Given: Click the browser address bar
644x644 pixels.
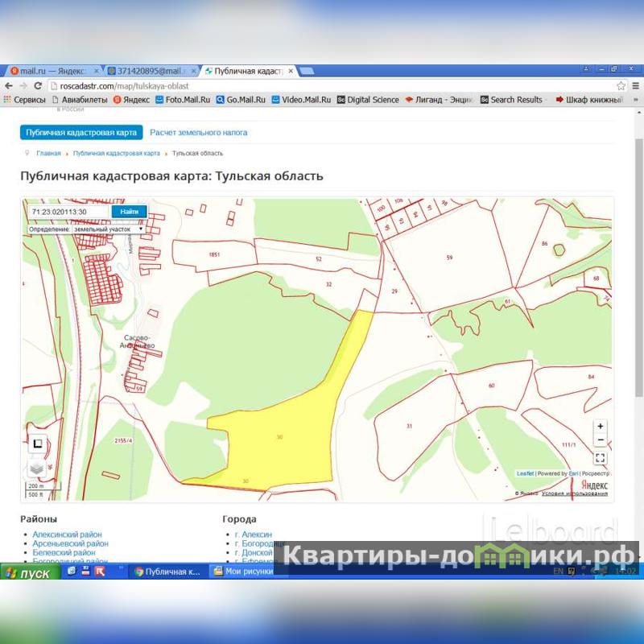Looking at the screenshot, I should pos(322,86).
